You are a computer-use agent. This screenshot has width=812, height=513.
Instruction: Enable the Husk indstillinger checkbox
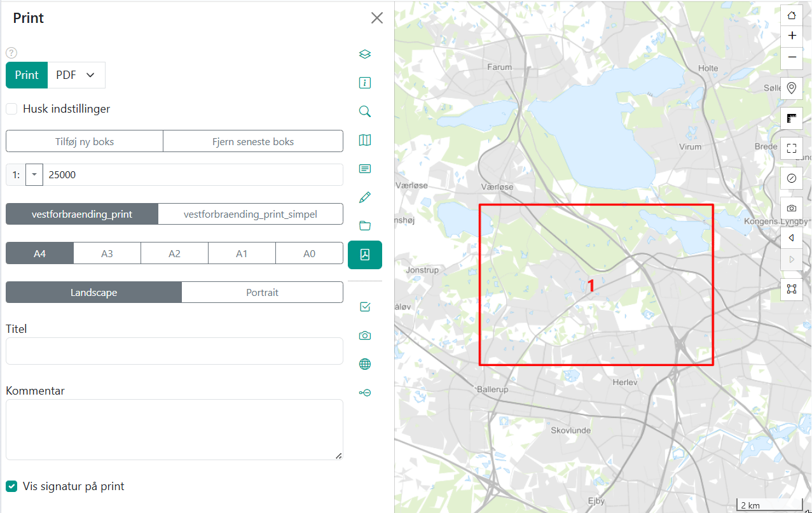11,109
